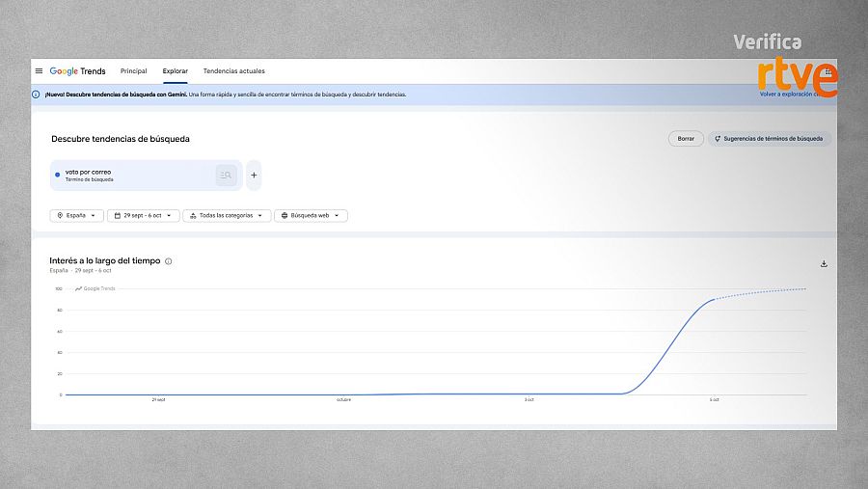Click the blue dot of voto por correo

coord(58,175)
